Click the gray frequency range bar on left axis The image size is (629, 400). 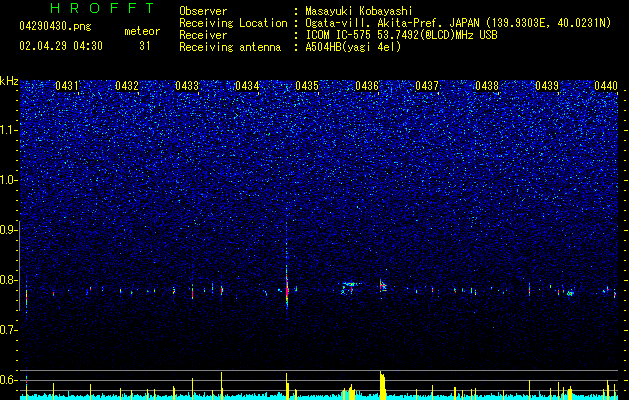coord(19,265)
